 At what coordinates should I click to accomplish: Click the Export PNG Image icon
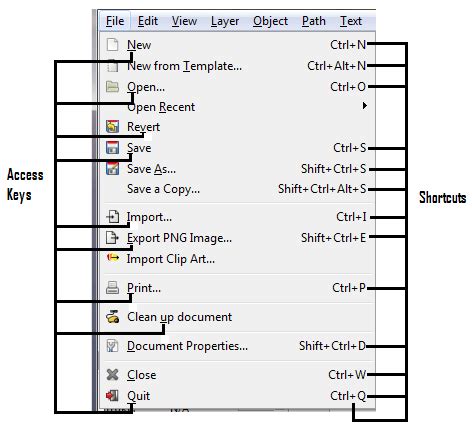112,238
